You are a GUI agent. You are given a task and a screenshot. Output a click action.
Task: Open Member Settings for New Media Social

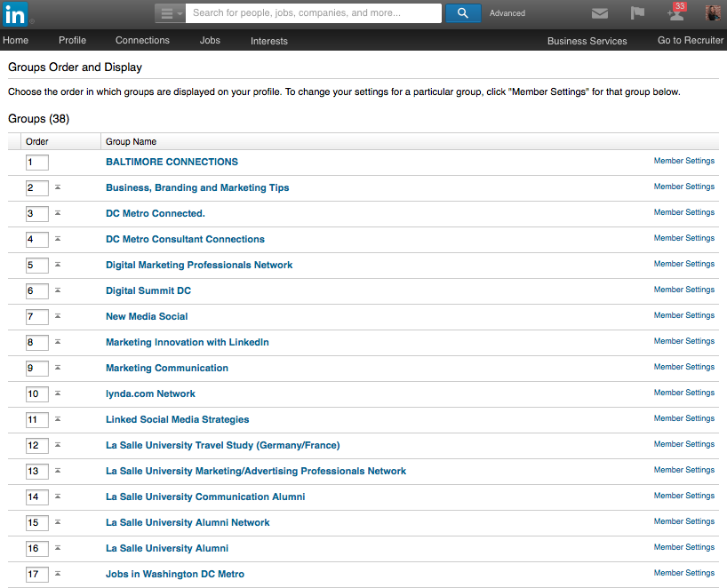coord(683,315)
